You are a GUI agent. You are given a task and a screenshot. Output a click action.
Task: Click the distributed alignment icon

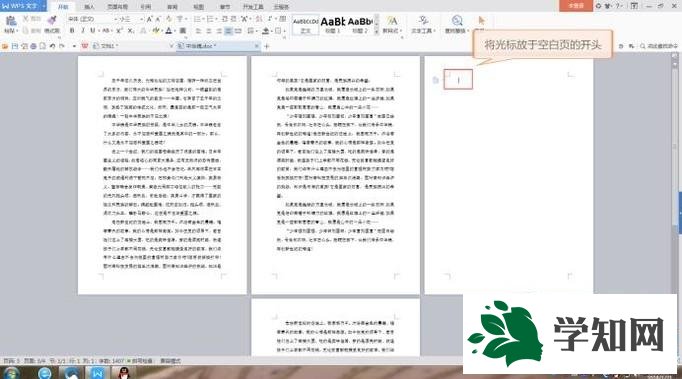(x=238, y=31)
